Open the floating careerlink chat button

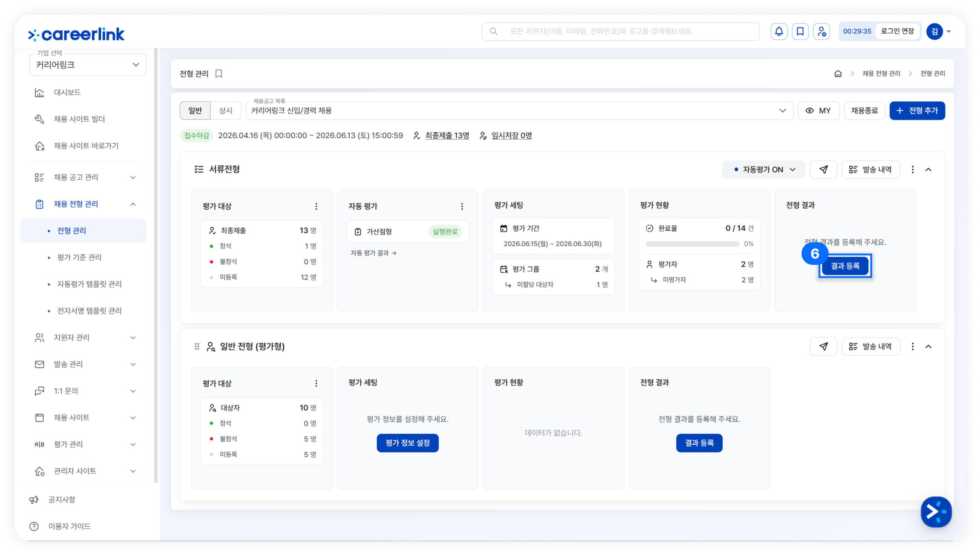936,512
